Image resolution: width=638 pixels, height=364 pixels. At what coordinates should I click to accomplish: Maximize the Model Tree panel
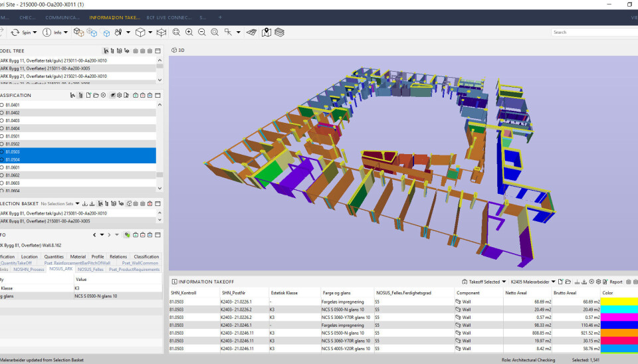coord(158,51)
